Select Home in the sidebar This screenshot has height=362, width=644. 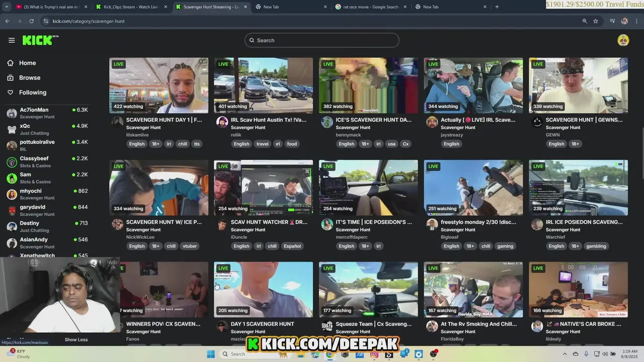pyautogui.click(x=28, y=63)
